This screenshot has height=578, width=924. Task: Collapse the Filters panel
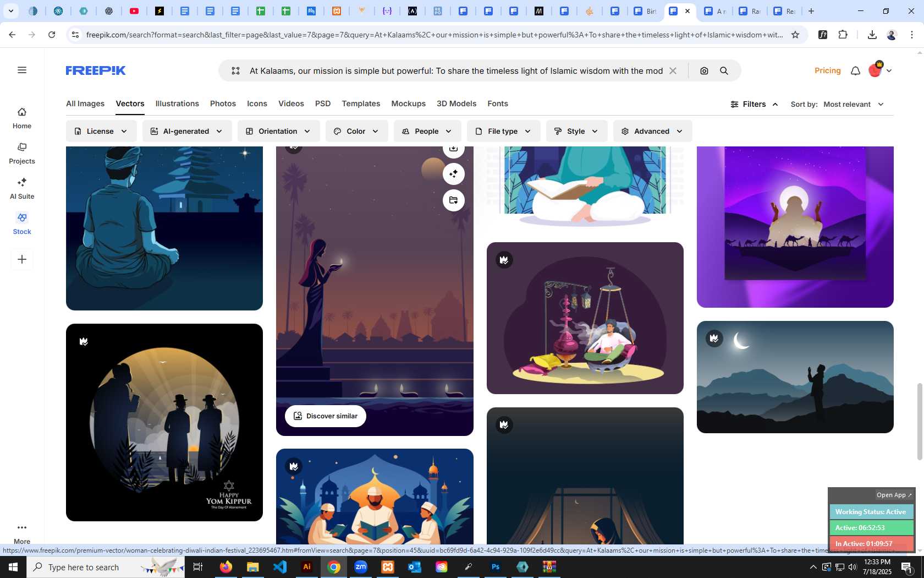754,104
